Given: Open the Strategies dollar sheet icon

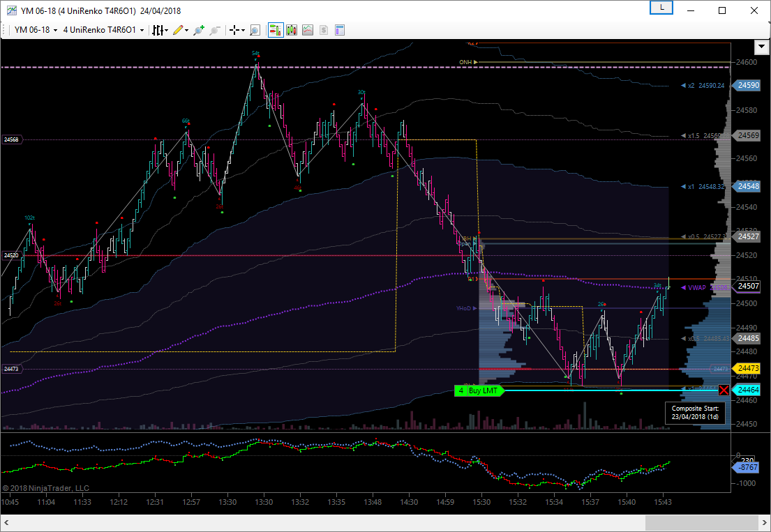Looking at the screenshot, I should coord(324,30).
